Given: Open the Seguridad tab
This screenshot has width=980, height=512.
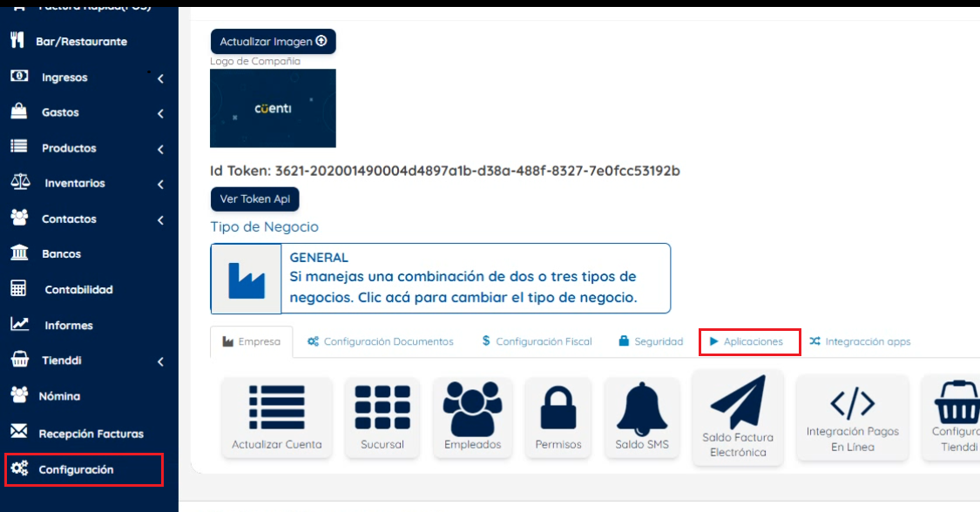Looking at the screenshot, I should 651,341.
